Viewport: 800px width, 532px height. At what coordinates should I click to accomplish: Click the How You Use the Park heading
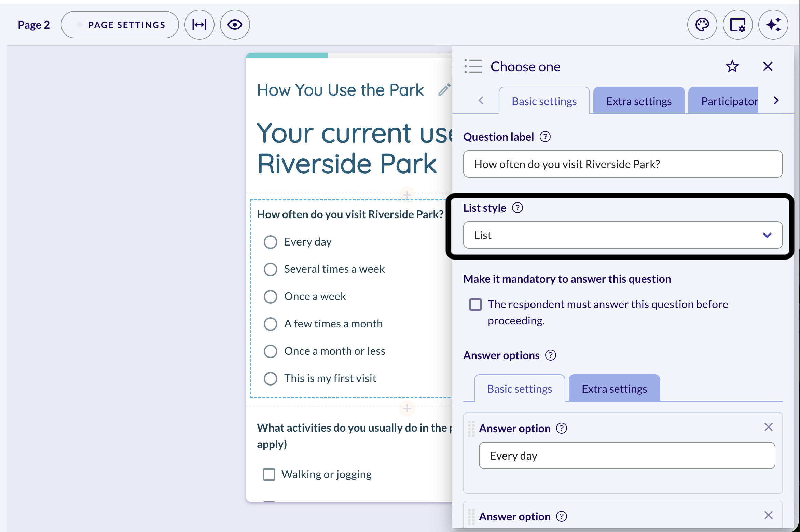(x=340, y=90)
